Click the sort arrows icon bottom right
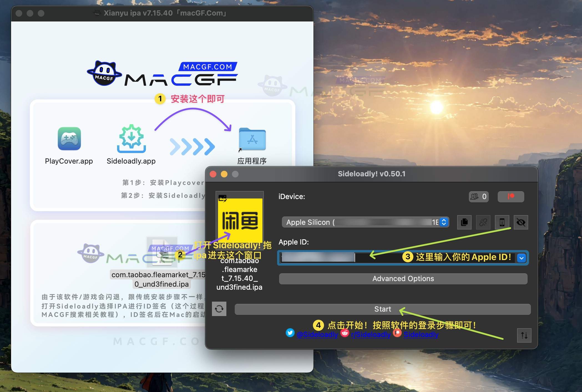This screenshot has width=582, height=392. point(524,335)
